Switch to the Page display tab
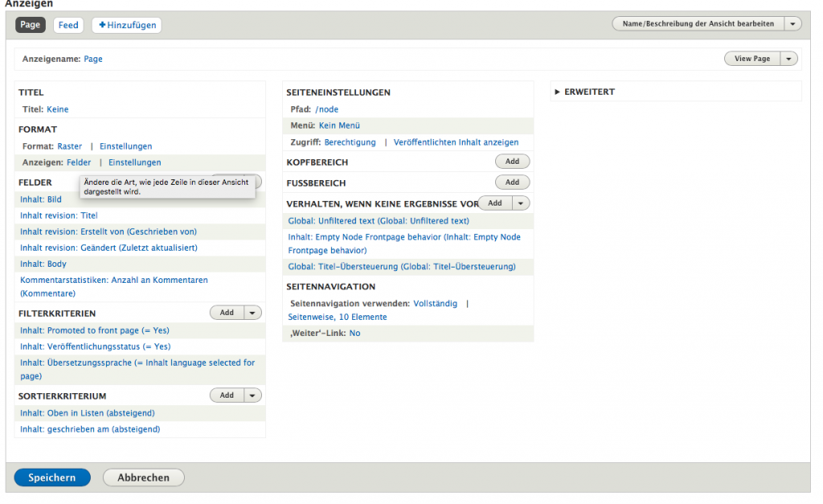 point(31,25)
